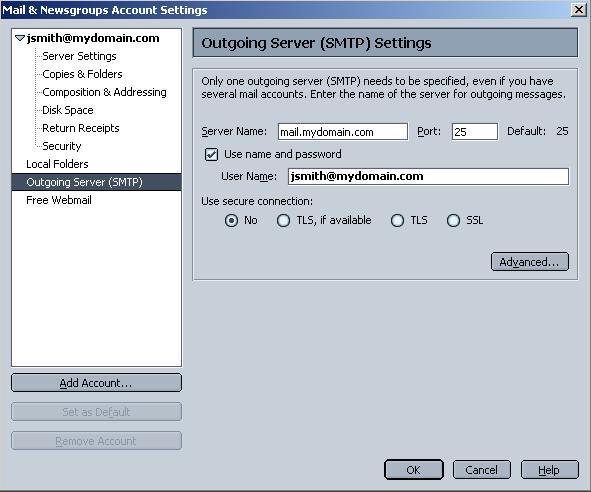Click the User Name text field

(429, 176)
